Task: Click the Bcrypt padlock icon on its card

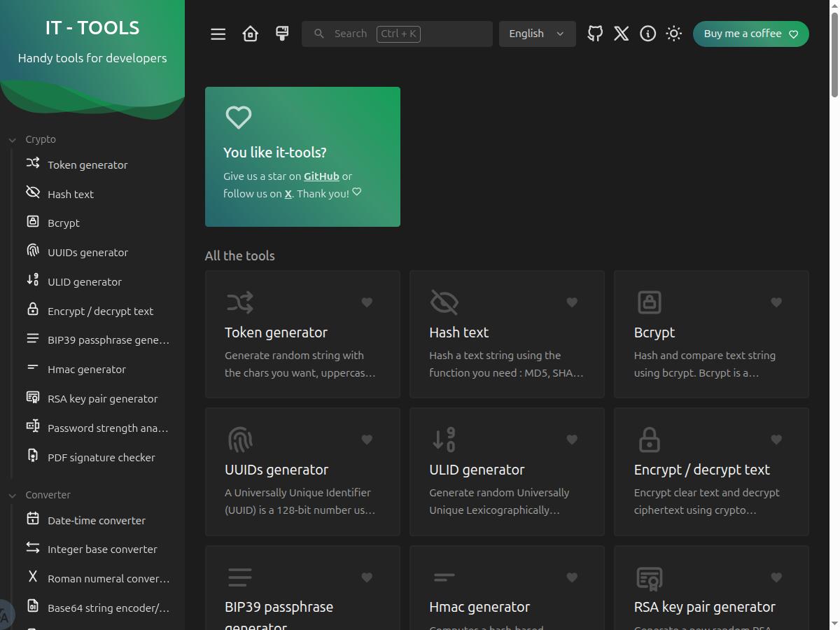Action: tap(649, 302)
